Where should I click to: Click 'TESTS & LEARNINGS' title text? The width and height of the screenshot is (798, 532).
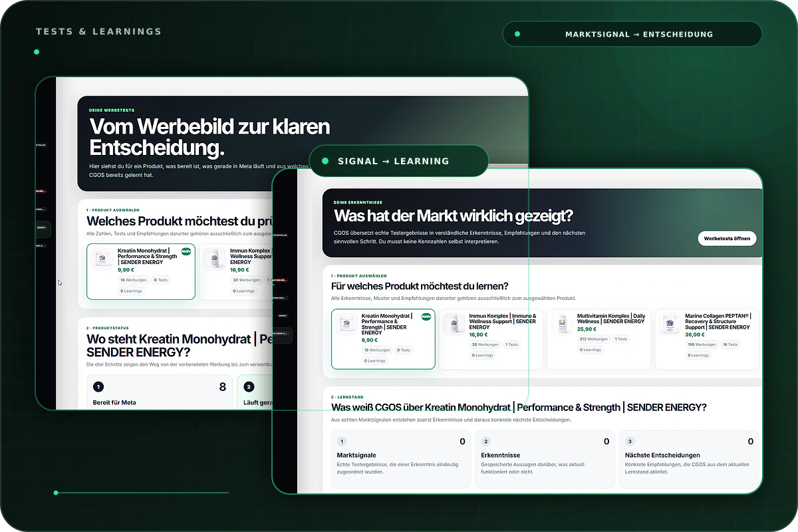tap(98, 31)
